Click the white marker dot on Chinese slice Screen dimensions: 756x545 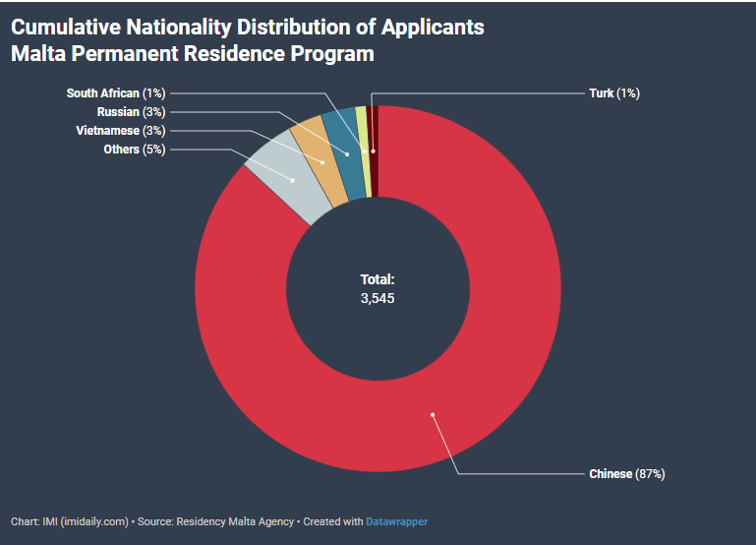tap(431, 414)
